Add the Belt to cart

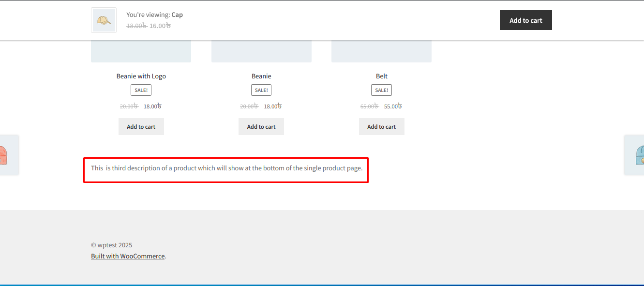[381, 127]
